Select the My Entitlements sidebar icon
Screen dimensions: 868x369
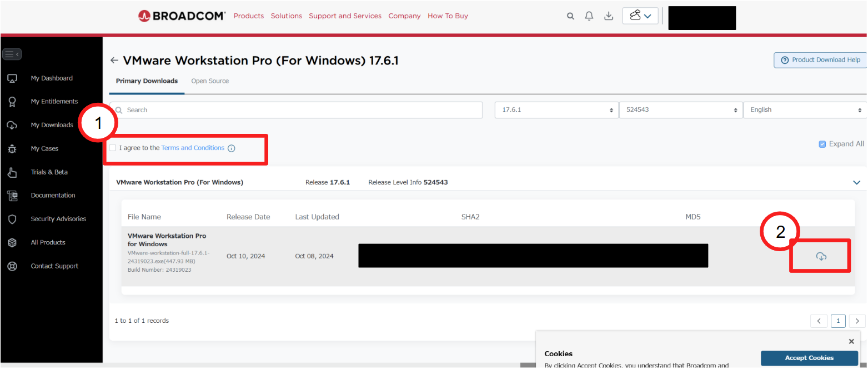12,101
